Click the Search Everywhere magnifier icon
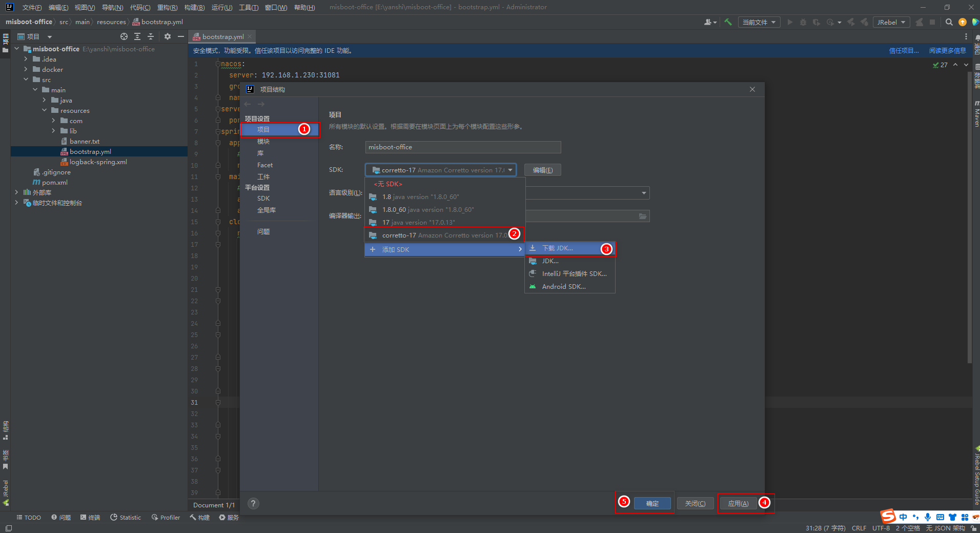 click(x=949, y=22)
